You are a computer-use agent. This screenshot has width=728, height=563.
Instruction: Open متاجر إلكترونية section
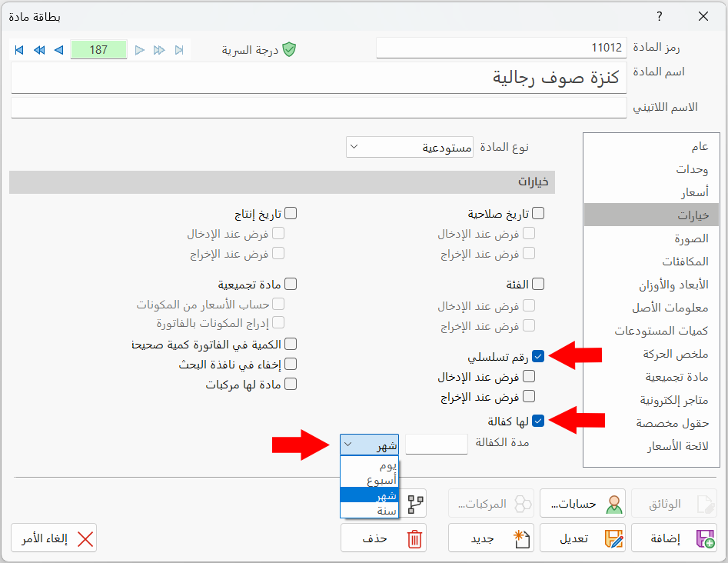[x=651, y=399]
